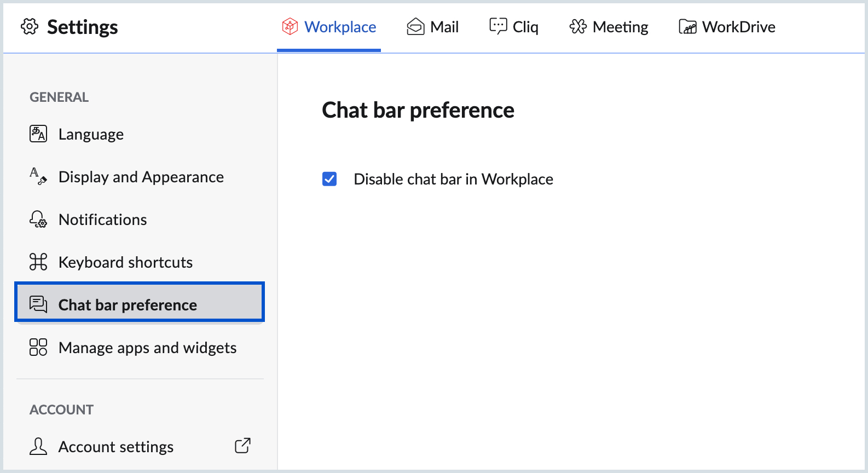Open Account settings link
Viewport: 868px width, 473px height.
click(116, 447)
